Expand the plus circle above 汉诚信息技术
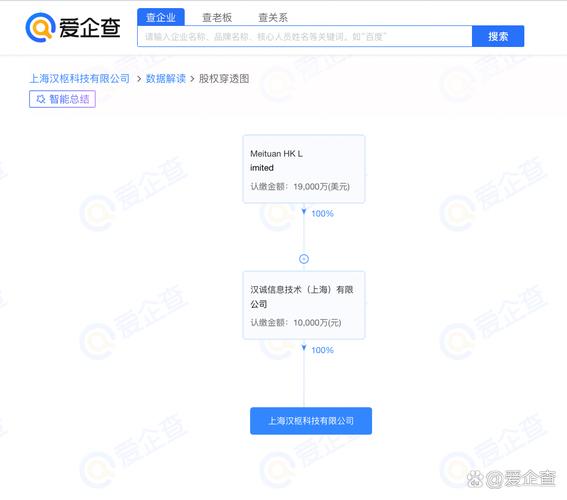This screenshot has width=567, height=500. pos(304,259)
